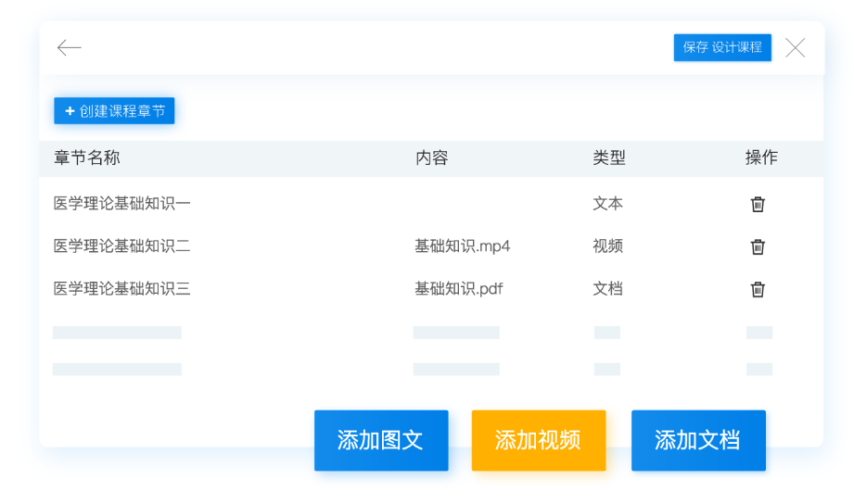Delete chapter 医学理论基础知识二 using its trash icon
Image resolution: width=854 pixels, height=504 pixels.
(758, 246)
